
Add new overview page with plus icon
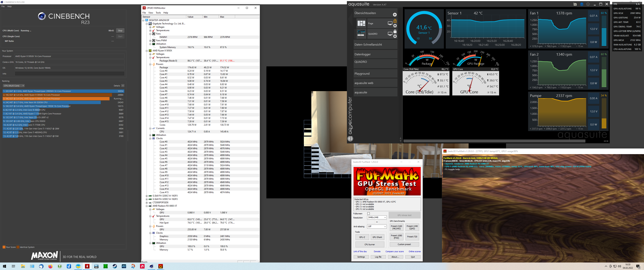pyautogui.click(x=395, y=14)
